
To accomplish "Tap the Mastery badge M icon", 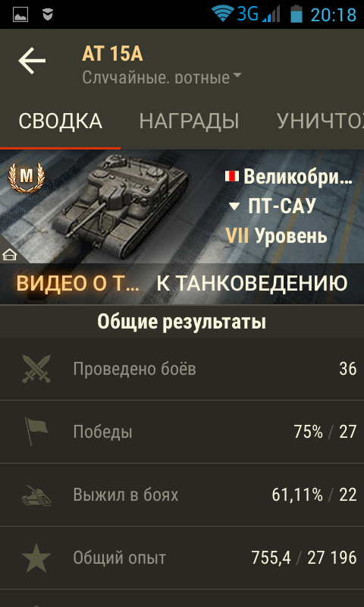I will pyautogui.click(x=27, y=177).
